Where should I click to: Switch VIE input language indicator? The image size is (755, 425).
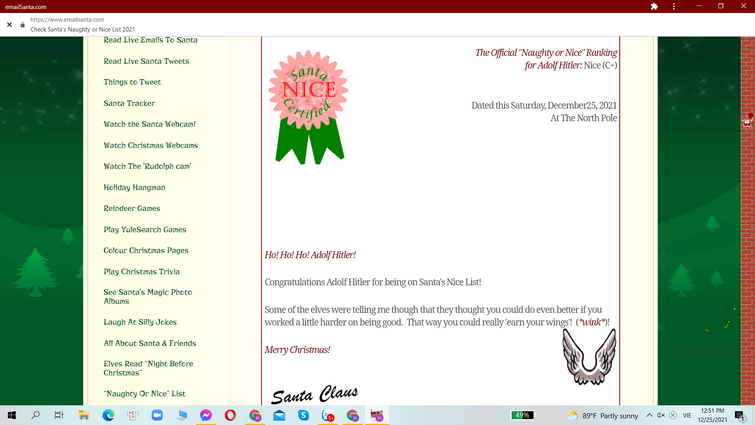pyautogui.click(x=687, y=415)
